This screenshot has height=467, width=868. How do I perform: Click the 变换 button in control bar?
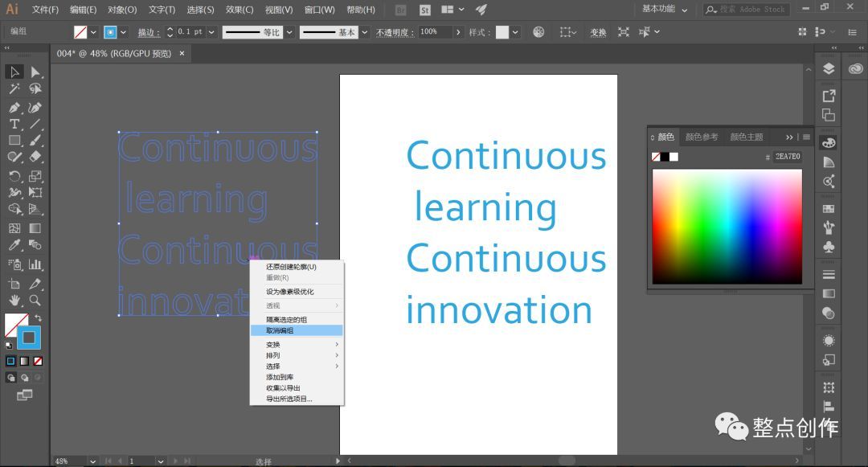point(598,33)
